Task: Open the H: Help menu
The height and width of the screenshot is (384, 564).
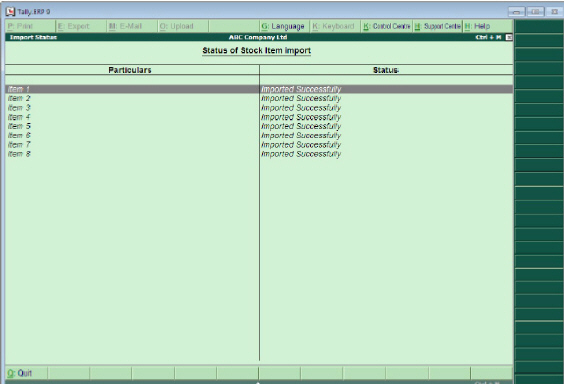Action: [x=488, y=26]
